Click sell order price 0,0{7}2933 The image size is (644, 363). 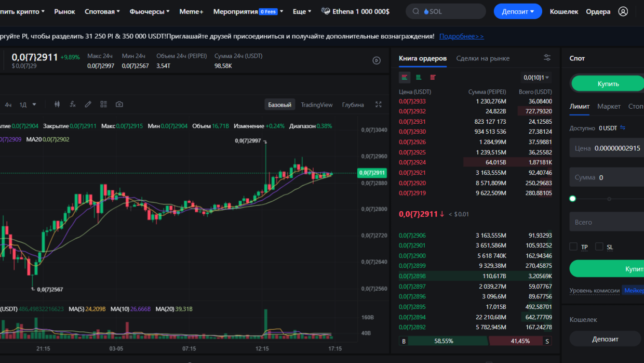pos(412,101)
